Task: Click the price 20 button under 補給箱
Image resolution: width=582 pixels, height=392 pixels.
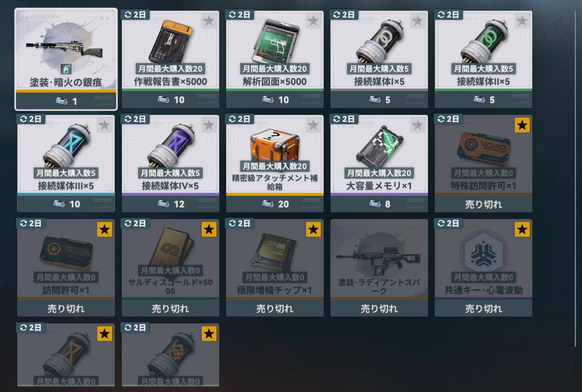Action: 274,204
